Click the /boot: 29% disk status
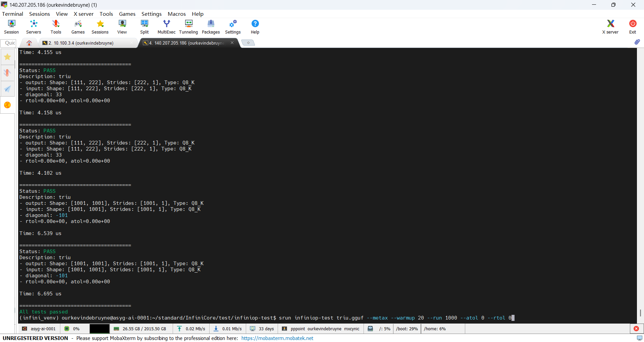 tap(407, 329)
